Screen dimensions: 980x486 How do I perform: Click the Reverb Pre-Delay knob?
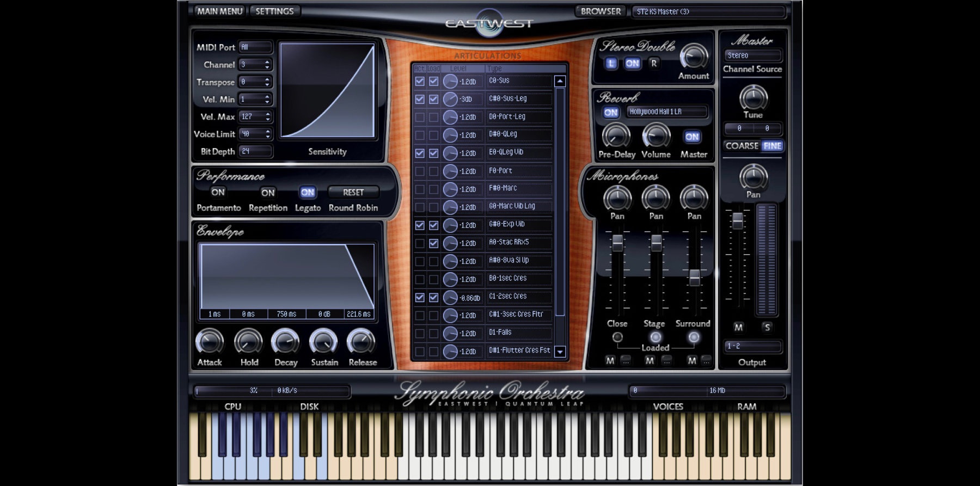(616, 136)
